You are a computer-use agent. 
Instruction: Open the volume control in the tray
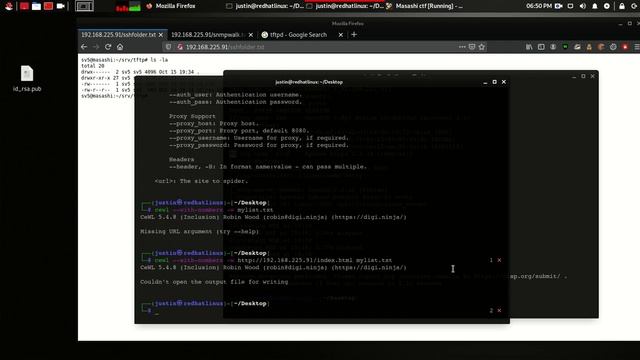coord(582,6)
